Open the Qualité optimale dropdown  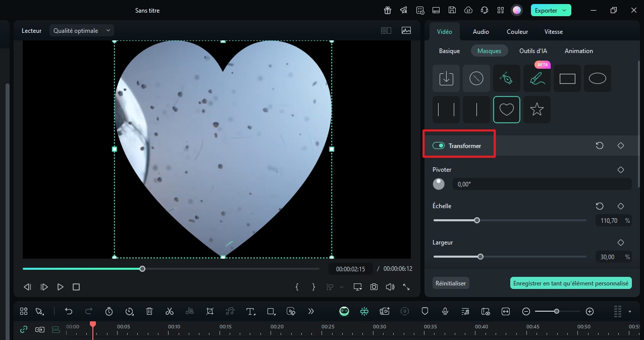82,30
